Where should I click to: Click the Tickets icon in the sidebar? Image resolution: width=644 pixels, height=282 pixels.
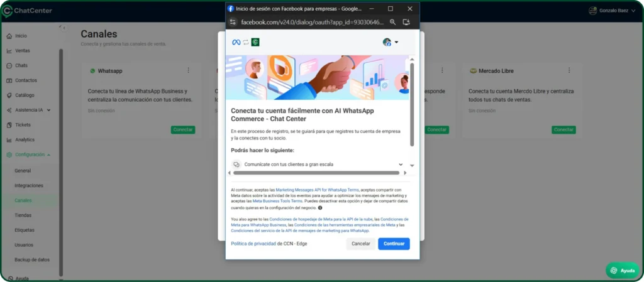9,125
